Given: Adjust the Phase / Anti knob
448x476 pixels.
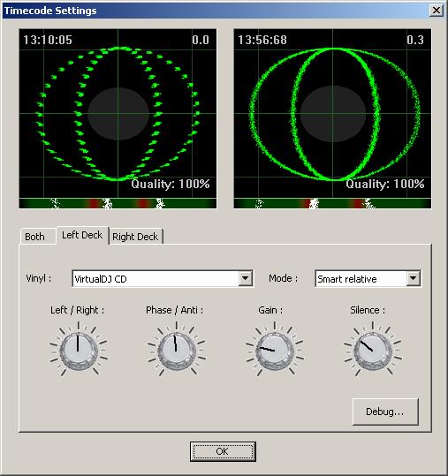Looking at the screenshot, I should [x=177, y=351].
